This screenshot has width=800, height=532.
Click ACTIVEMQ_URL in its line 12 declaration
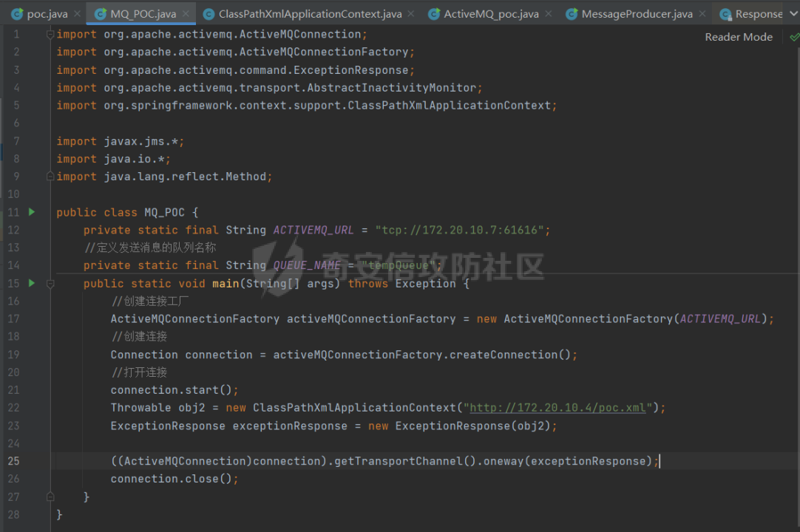pos(313,230)
